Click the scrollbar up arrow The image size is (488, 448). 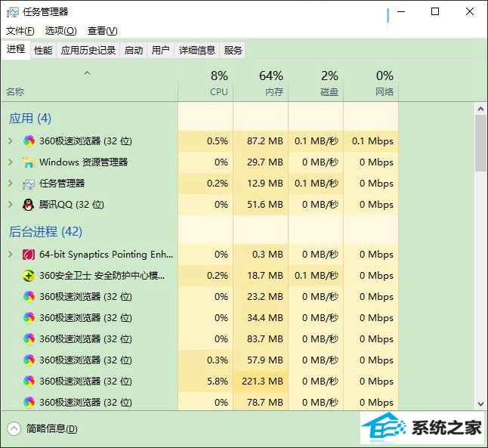click(x=481, y=109)
